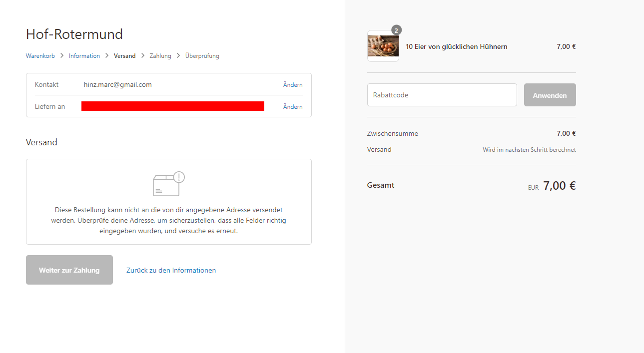Open the Information breadcrumb step

coord(84,56)
